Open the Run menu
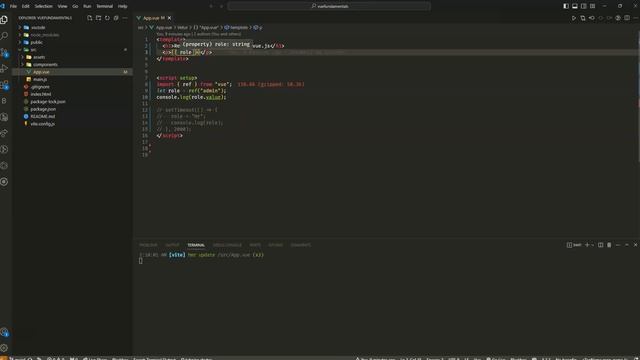This screenshot has width=640, height=360. coord(87,6)
